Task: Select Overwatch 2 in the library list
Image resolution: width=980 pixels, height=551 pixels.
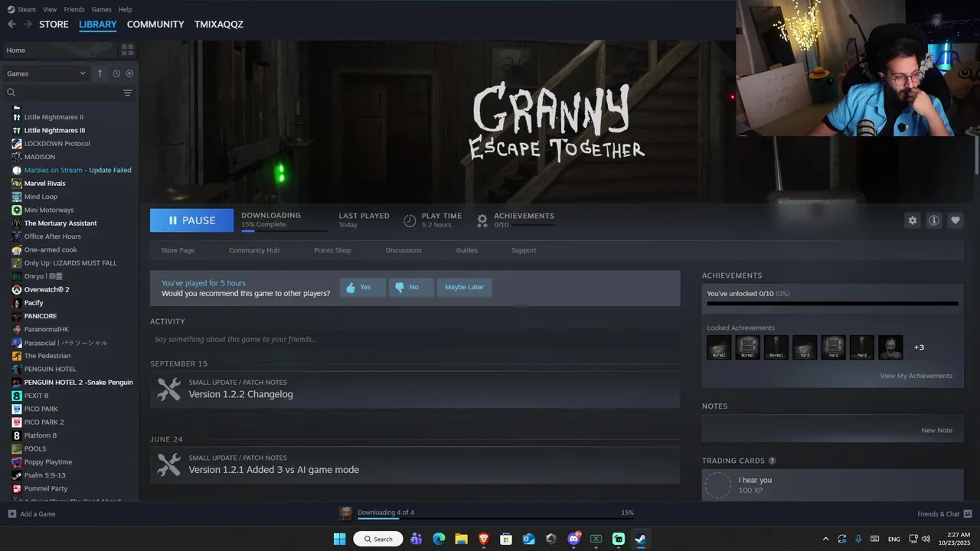Action: [x=47, y=289]
